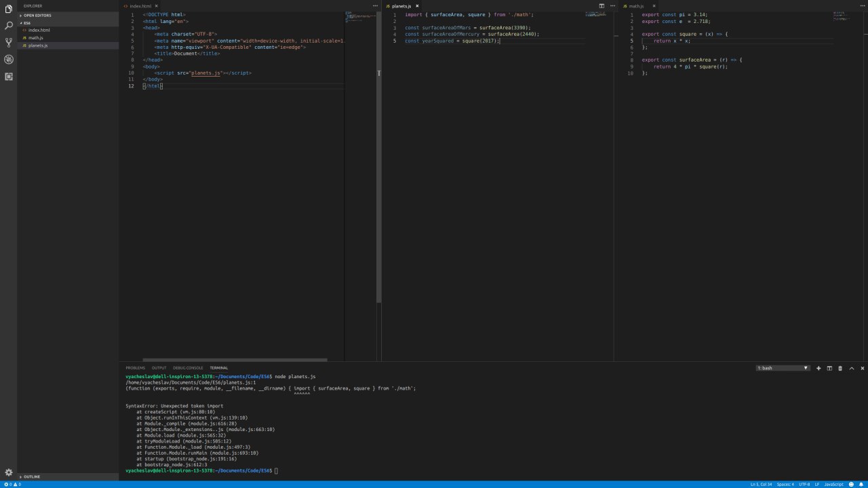Click JavaScript language mode in status bar
868x488 pixels.
(833, 484)
